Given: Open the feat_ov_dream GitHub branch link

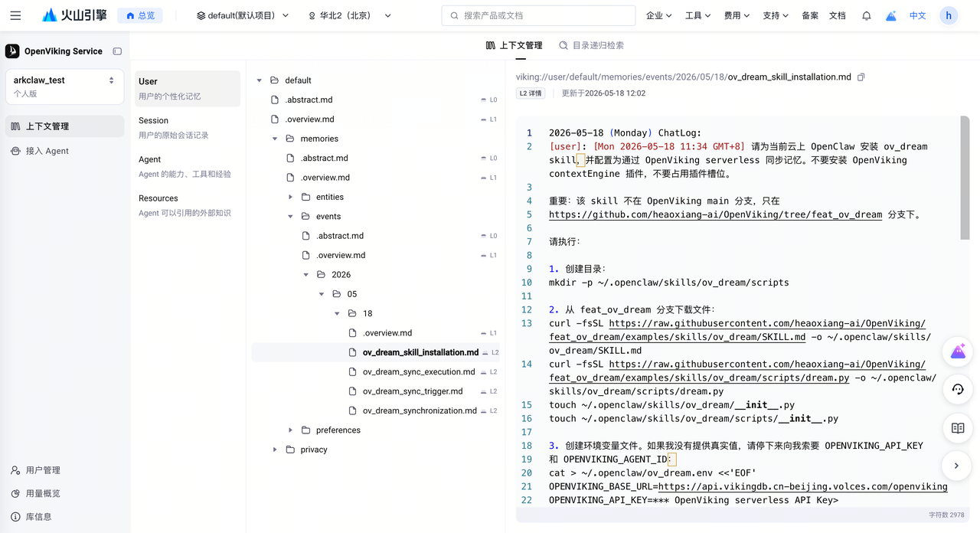Looking at the screenshot, I should click(x=715, y=214).
